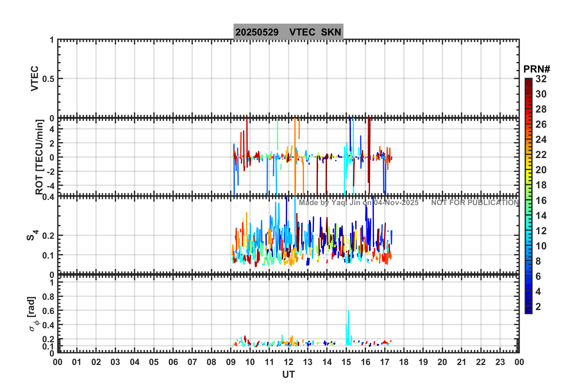Click PRN colorbar label '16'

pos(541,201)
